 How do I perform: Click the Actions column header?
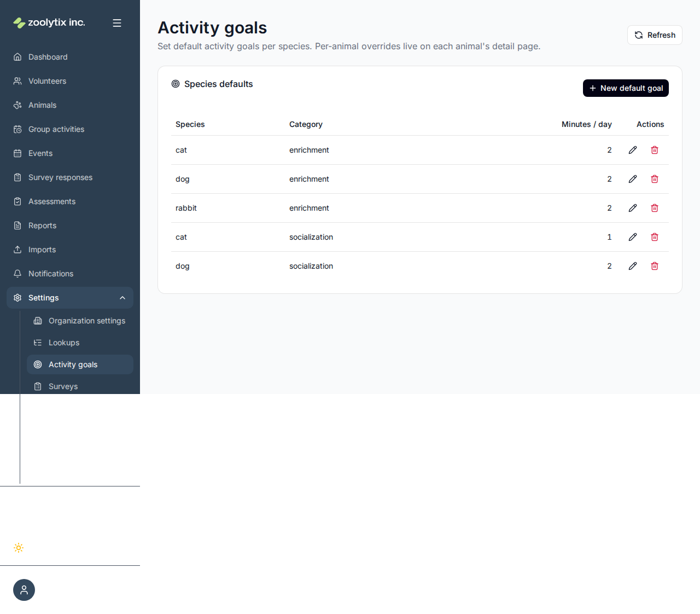[x=650, y=124]
